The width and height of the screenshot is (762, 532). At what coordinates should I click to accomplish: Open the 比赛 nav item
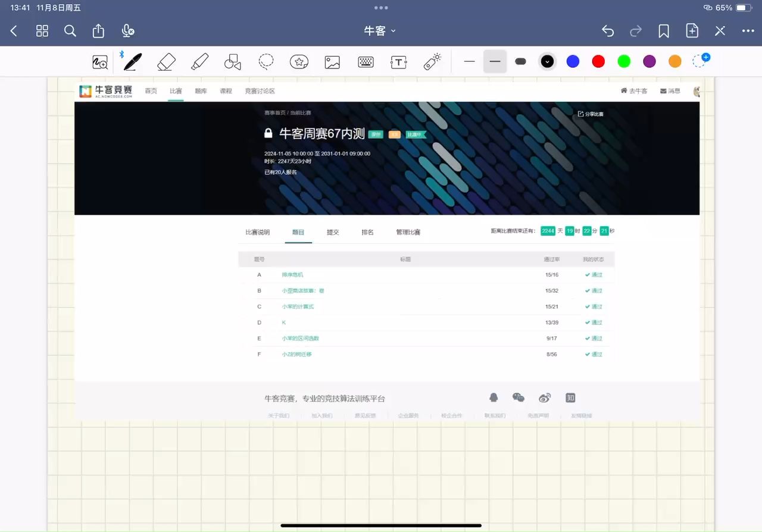click(176, 91)
